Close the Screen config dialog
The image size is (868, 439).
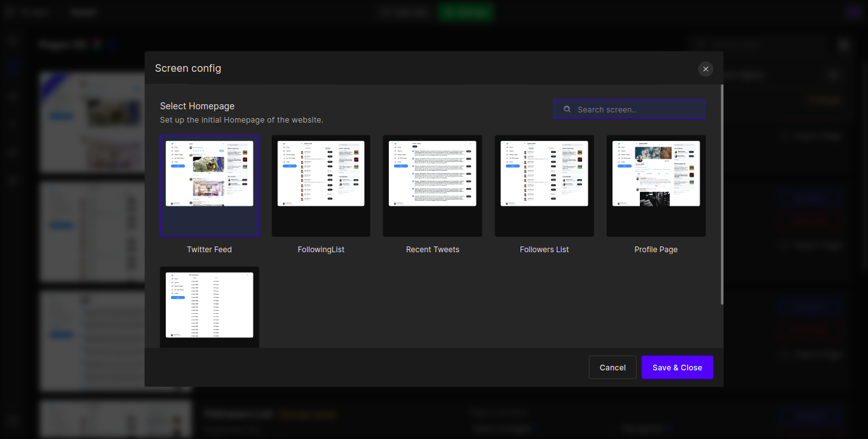point(705,69)
